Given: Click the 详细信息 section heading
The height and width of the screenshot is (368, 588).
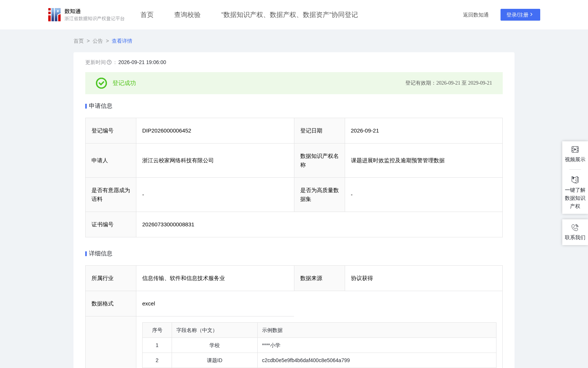Looking at the screenshot, I should [101, 254].
